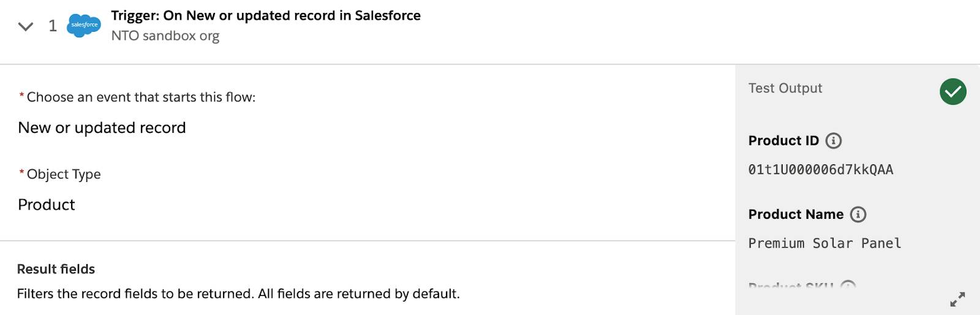Click the 'Choose an event that starts this flow' label
Image resolution: width=980 pixels, height=315 pixels.
(x=141, y=97)
